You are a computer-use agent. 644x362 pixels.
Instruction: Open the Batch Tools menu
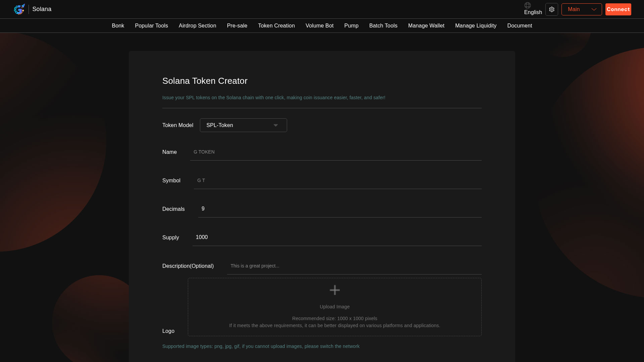(383, 26)
